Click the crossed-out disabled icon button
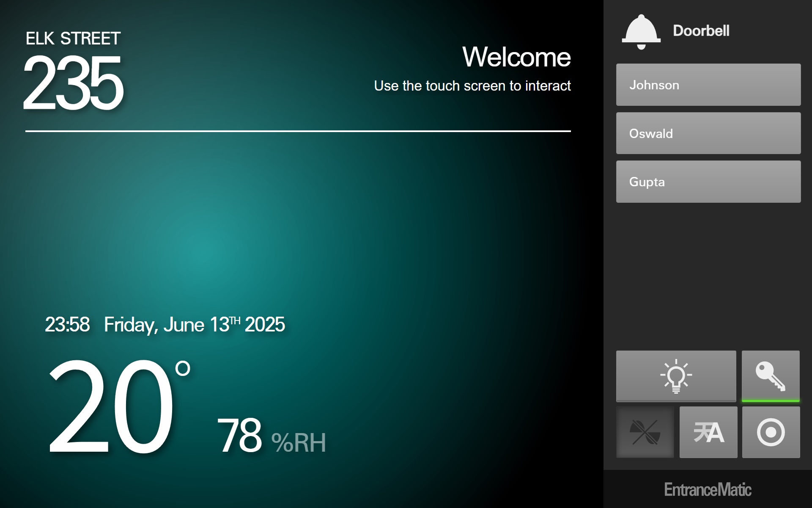The width and height of the screenshot is (812, 508). point(645,432)
